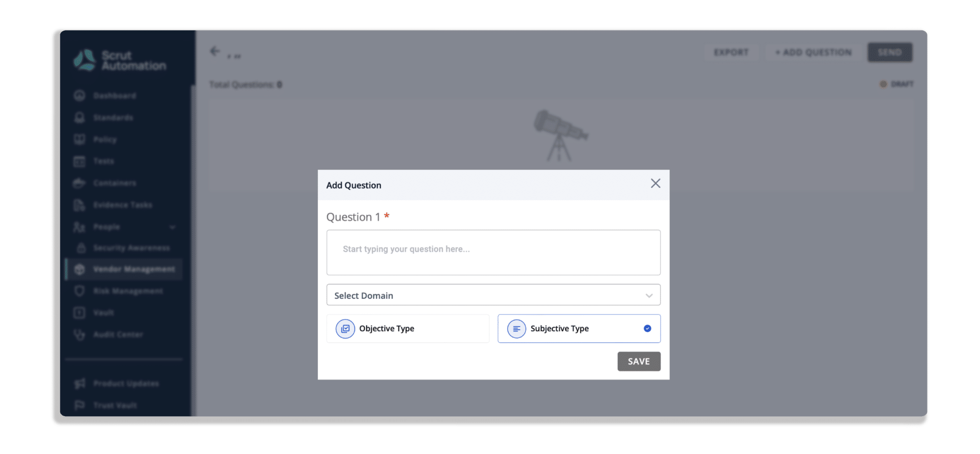
Task: Click the SAVE button
Action: point(639,362)
